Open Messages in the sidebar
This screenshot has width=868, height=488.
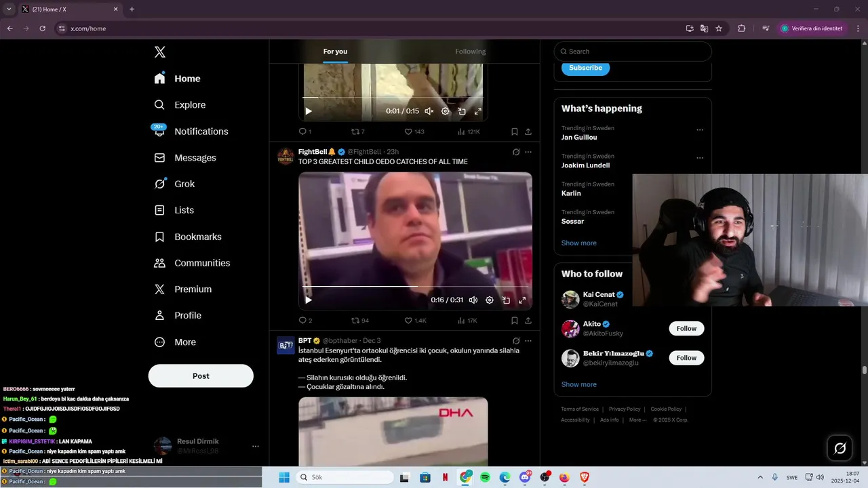coord(186,158)
